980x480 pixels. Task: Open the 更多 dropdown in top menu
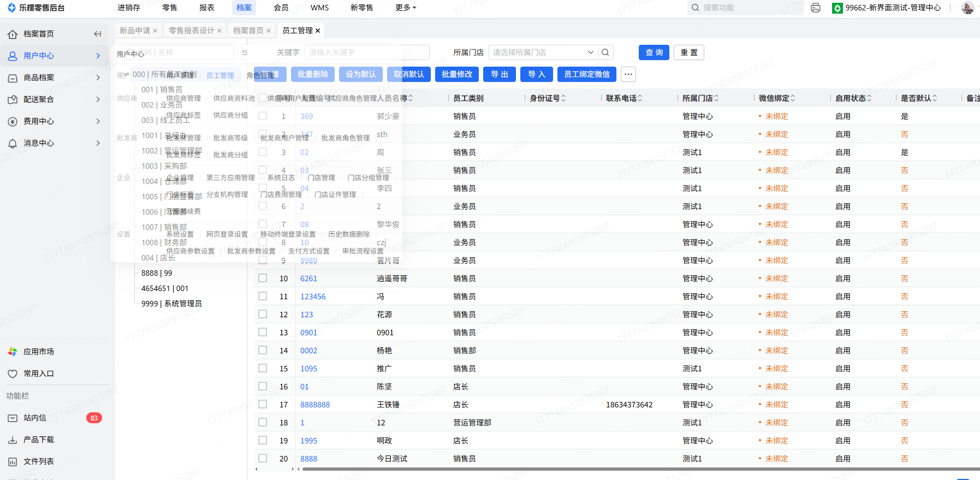406,8
